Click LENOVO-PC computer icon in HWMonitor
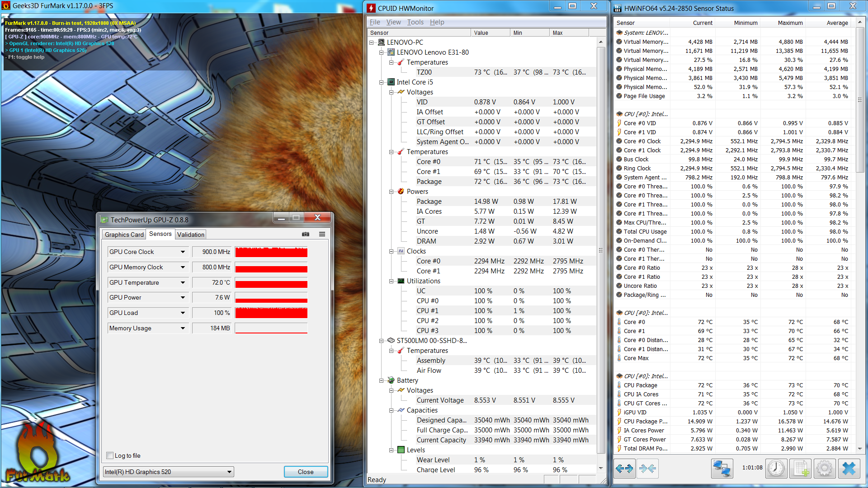 [x=381, y=42]
